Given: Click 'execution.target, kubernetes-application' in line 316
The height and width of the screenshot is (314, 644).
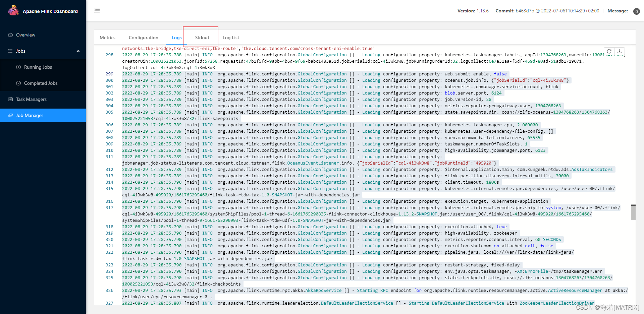Looking at the screenshot, I should (x=496, y=201).
